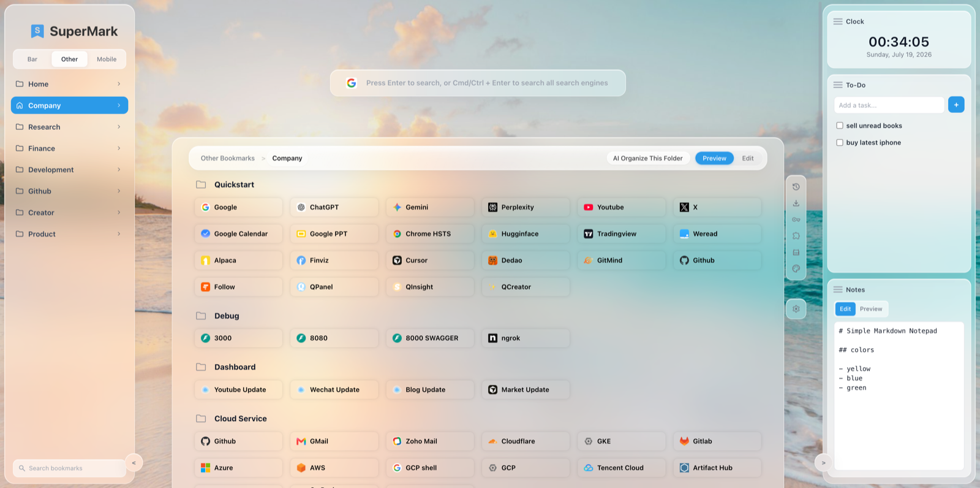This screenshot has height=488, width=980.
Task: Open the Gemini bookmark
Action: coord(430,207)
